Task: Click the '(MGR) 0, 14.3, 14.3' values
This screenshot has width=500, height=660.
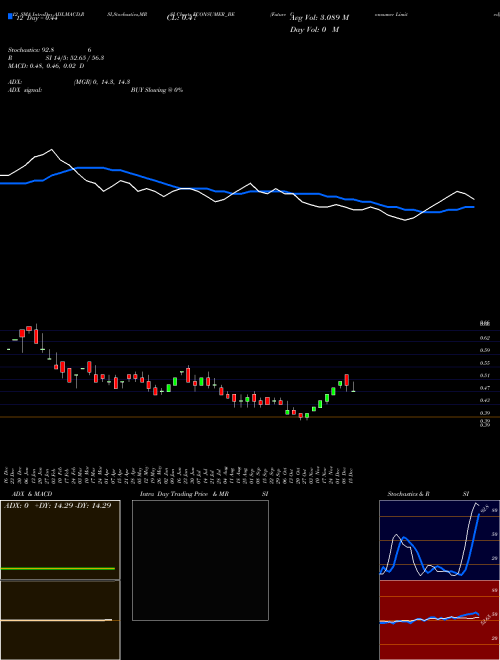Action: coord(102,82)
